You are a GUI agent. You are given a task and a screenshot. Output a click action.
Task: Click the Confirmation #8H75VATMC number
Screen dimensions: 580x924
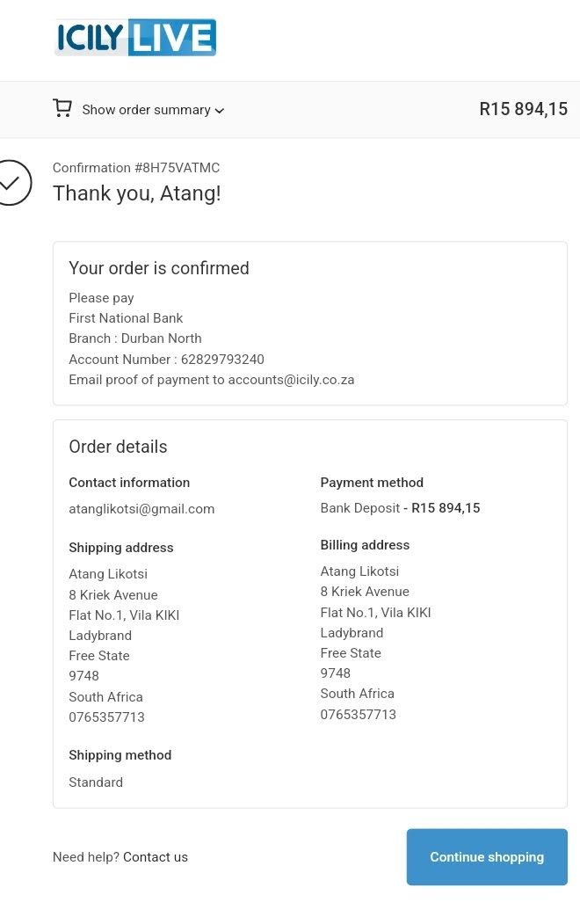136,168
